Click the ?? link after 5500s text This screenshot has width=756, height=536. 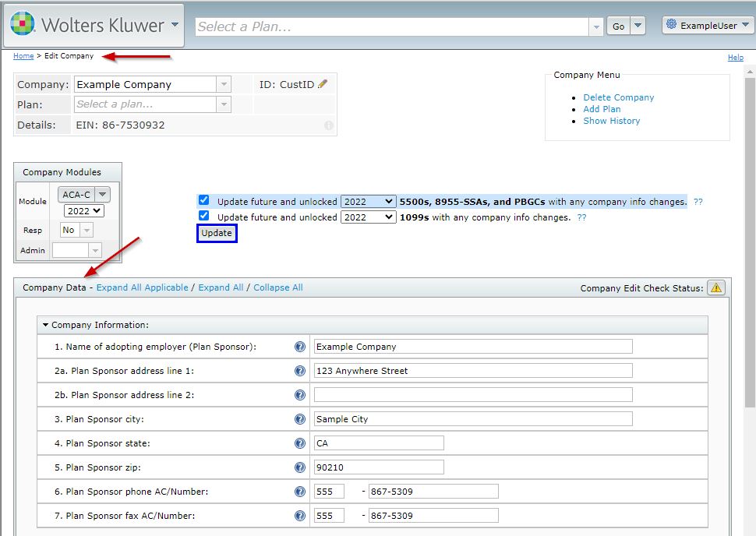tap(698, 202)
